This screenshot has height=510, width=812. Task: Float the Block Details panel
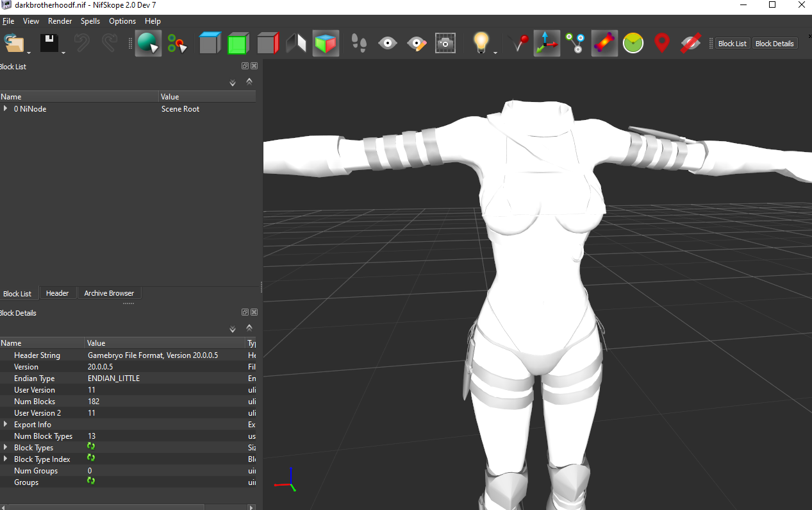(x=245, y=312)
